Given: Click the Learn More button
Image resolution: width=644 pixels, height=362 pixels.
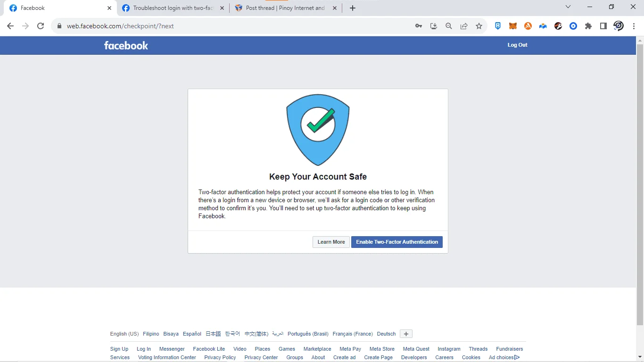Looking at the screenshot, I should click(331, 242).
